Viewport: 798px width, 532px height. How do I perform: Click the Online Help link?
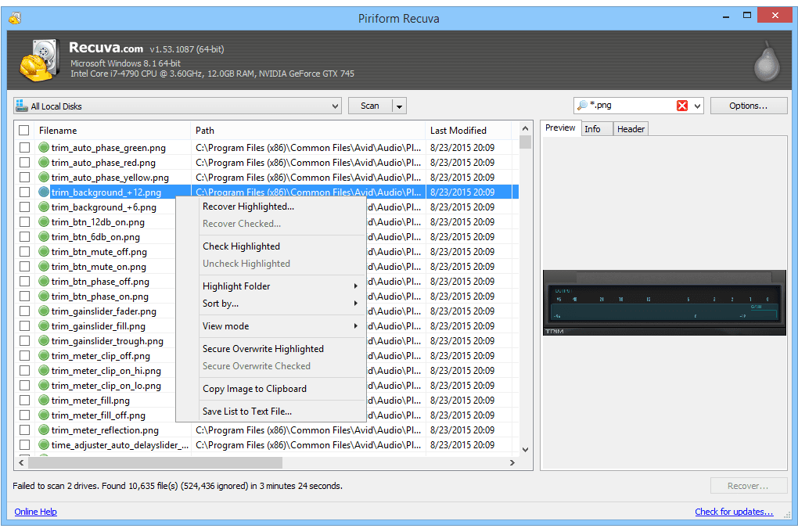[35, 512]
